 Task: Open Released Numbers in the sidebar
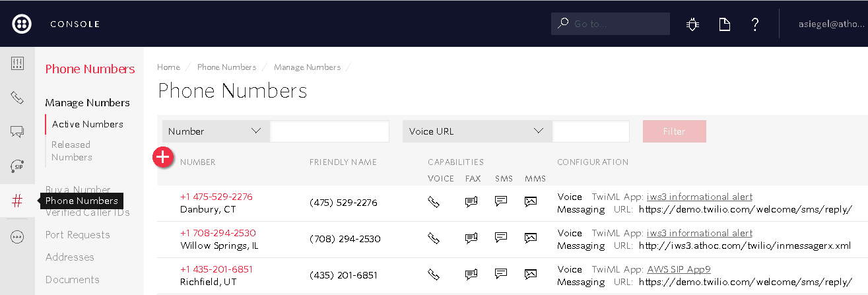point(71,150)
